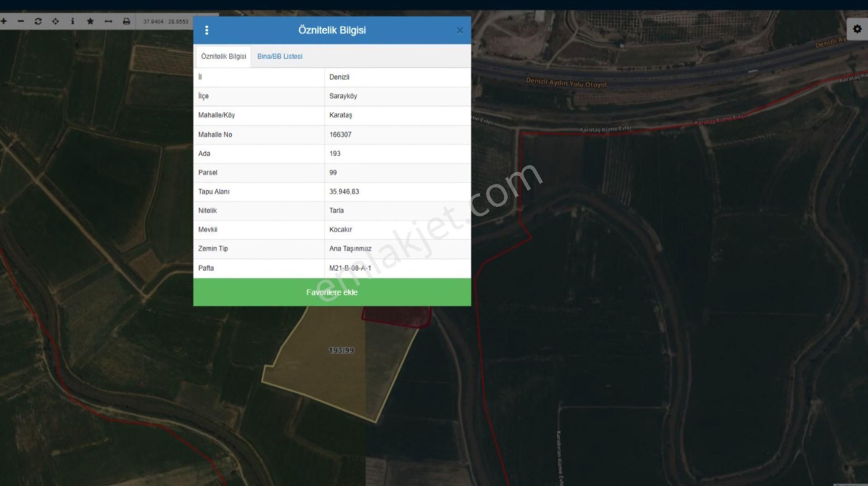
Task: Select the Nitelik value Tarla
Action: tap(336, 210)
